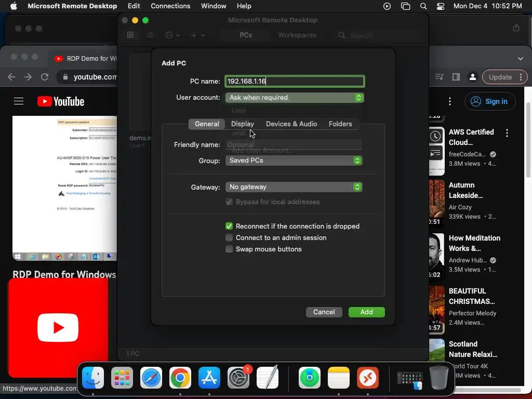Open the YouTube hamburger guide menu
Screen dimensions: 532x399
pyautogui.click(x=19, y=101)
